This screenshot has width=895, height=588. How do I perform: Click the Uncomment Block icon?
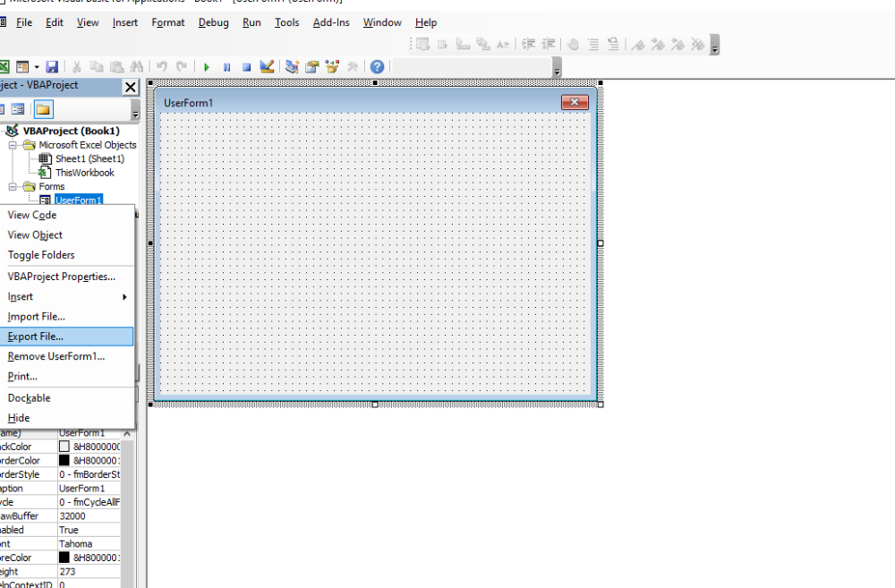(613, 44)
